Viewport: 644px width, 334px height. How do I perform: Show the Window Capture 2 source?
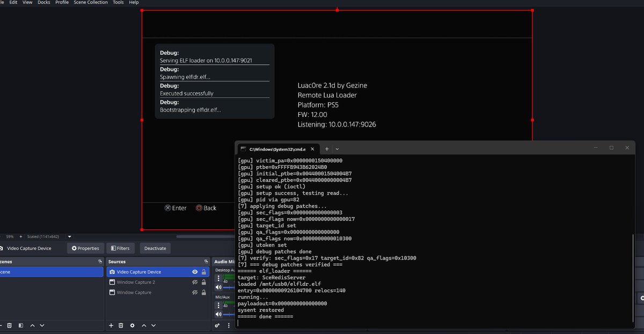pyautogui.click(x=195, y=282)
